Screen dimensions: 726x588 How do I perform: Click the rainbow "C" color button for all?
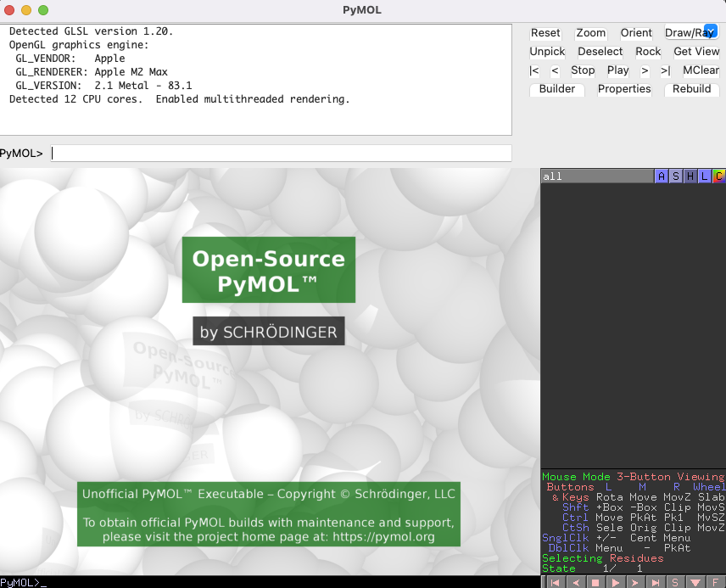[719, 176]
